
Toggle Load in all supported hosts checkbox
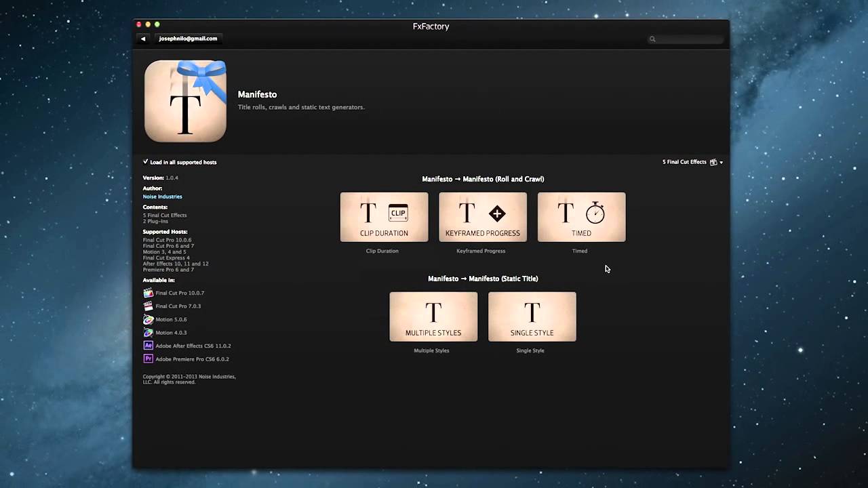145,162
